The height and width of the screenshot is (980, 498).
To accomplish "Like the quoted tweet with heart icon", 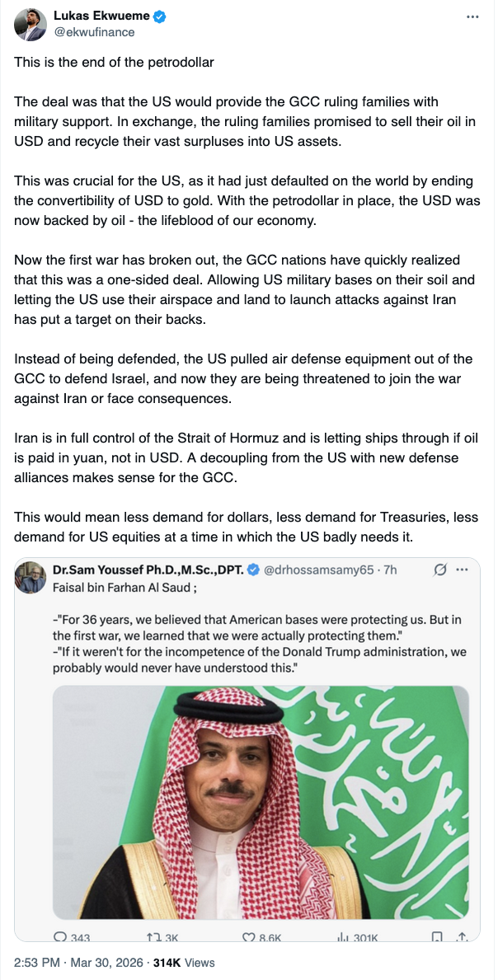I will click(248, 937).
